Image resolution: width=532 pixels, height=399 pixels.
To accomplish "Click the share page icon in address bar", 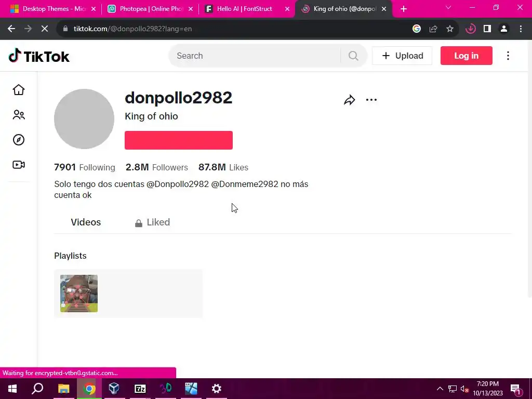I will [x=433, y=29].
